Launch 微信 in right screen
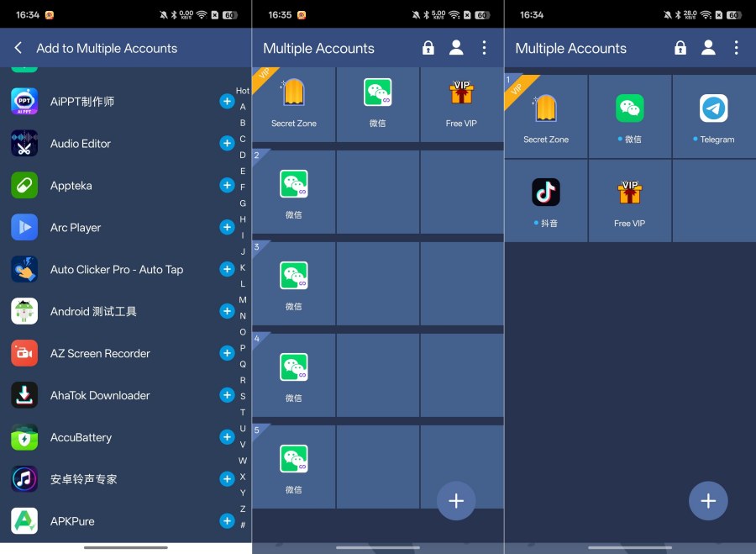This screenshot has height=554, width=756. (630, 116)
